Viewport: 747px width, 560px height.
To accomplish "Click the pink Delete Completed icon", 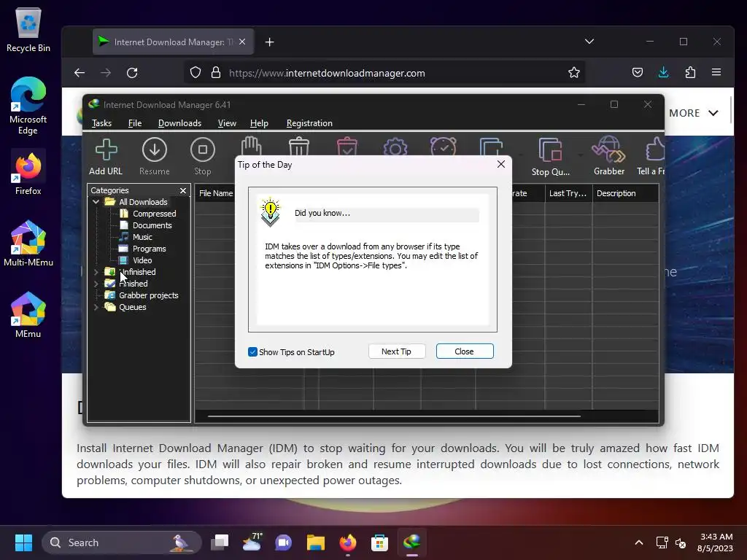I will [347, 147].
